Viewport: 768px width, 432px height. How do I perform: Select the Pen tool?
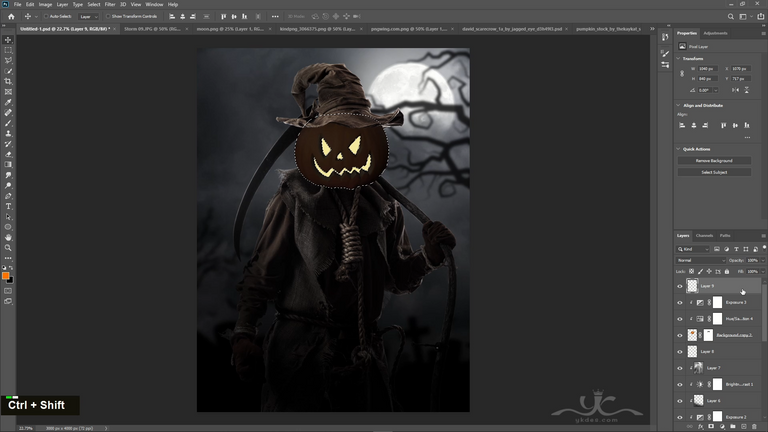(x=8, y=196)
